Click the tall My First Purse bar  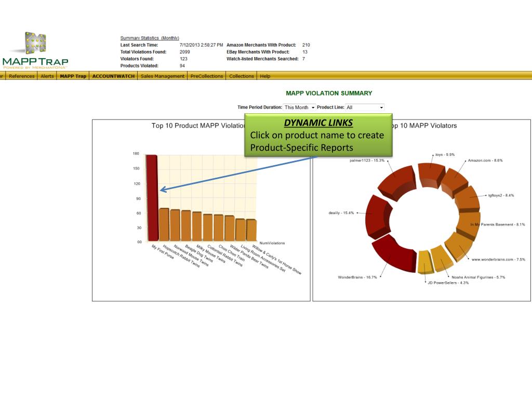click(x=152, y=198)
